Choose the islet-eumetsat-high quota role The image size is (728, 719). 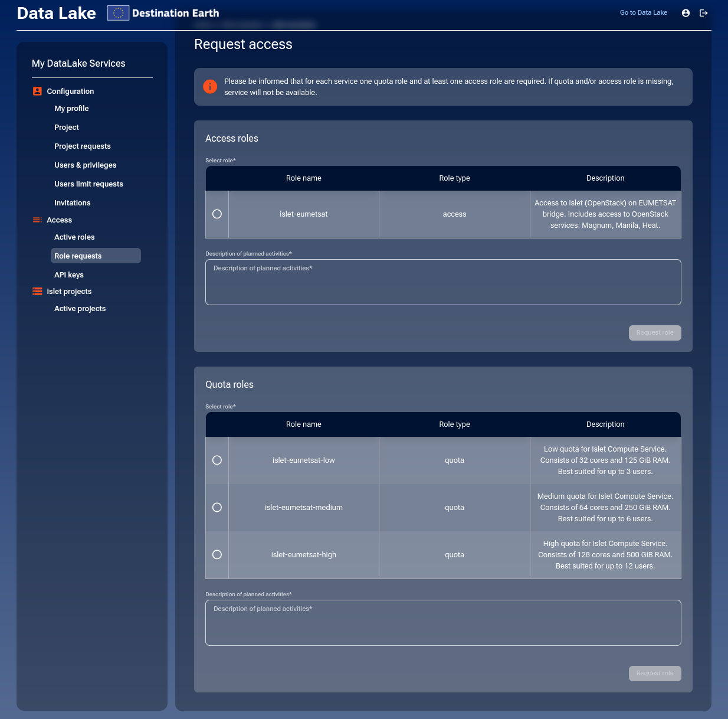pyautogui.click(x=217, y=554)
